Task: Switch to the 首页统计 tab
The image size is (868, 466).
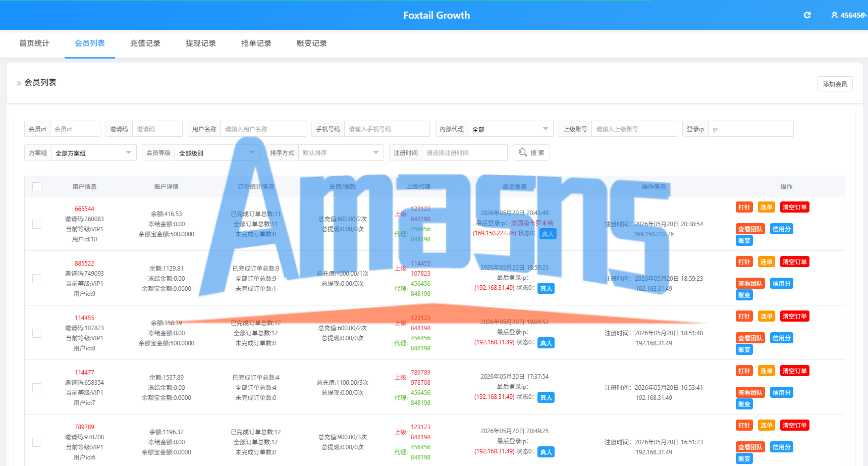Action: pos(34,43)
